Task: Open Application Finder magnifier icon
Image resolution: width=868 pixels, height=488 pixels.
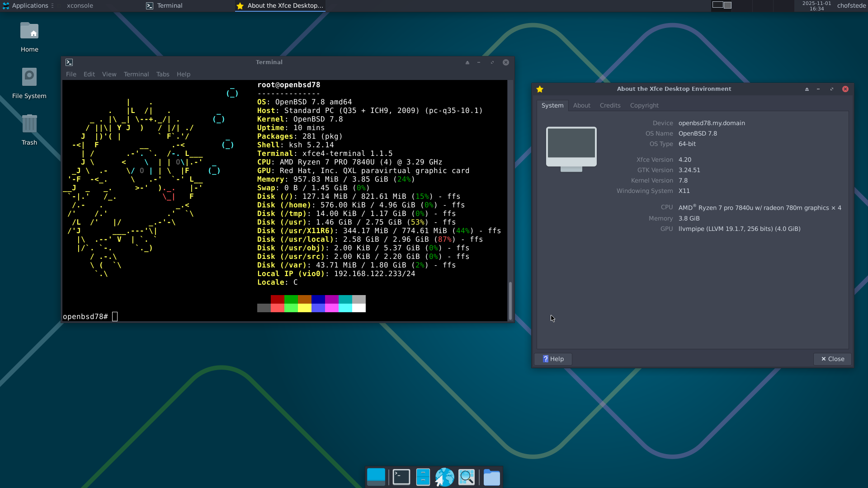Action: (467, 477)
